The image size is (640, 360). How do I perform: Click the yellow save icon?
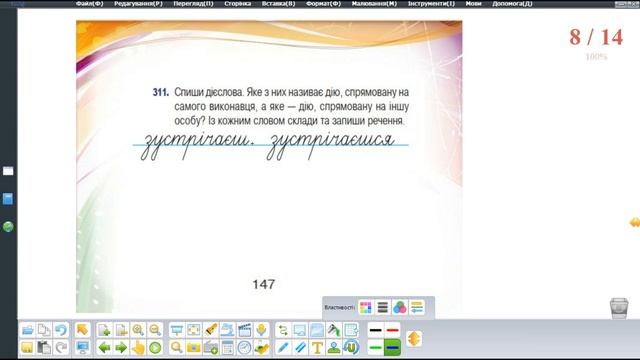point(27,348)
